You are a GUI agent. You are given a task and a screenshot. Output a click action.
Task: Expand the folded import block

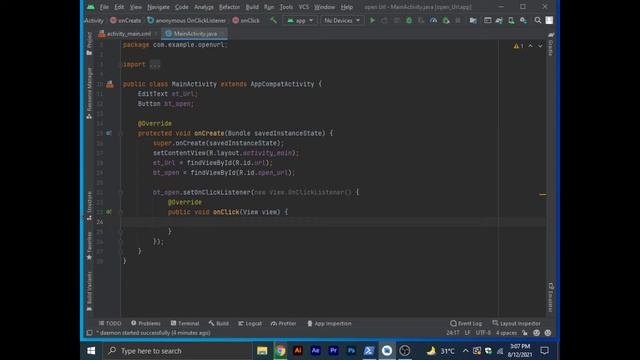coord(155,64)
